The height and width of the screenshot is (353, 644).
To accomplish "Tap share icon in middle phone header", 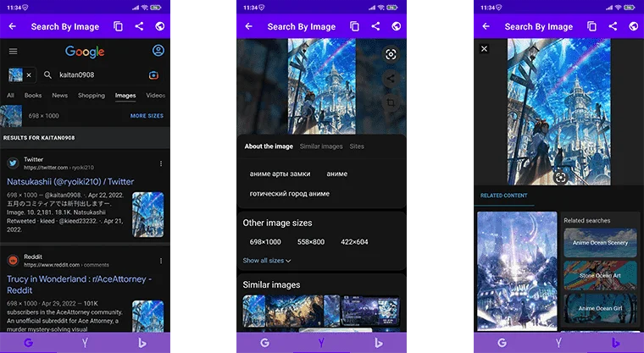I will (375, 26).
